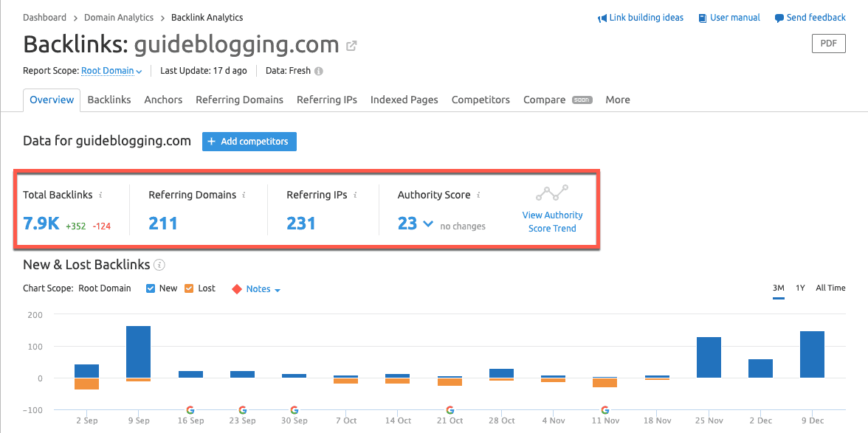Click the 211 referring domains value
The width and height of the screenshot is (868, 433).
click(x=162, y=224)
